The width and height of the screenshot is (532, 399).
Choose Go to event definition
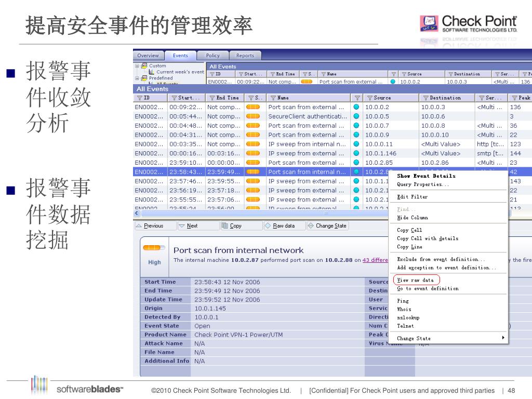point(428,288)
